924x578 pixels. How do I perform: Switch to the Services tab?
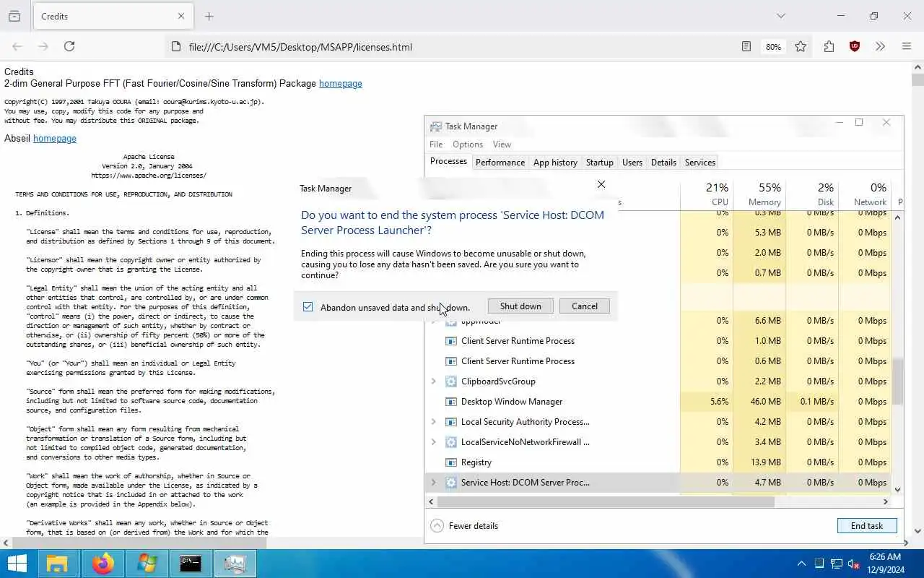point(699,163)
